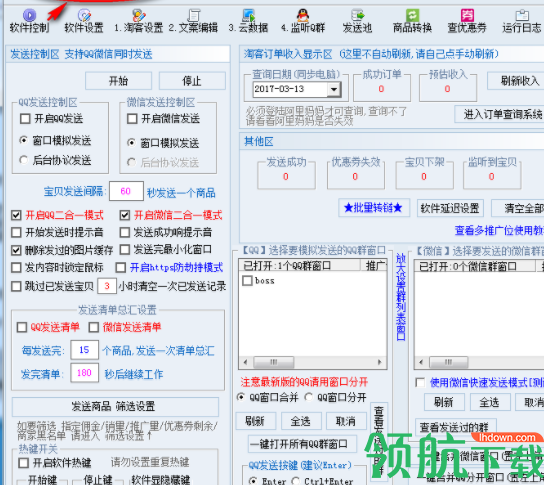Select QQ 窗口模拟发送 radio button
544x485 pixels.
[x=24, y=140]
